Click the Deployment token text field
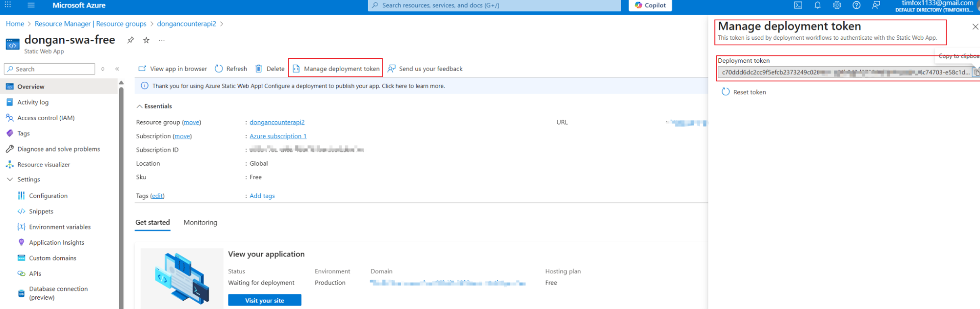Image resolution: width=980 pixels, height=309 pixels. pos(845,73)
